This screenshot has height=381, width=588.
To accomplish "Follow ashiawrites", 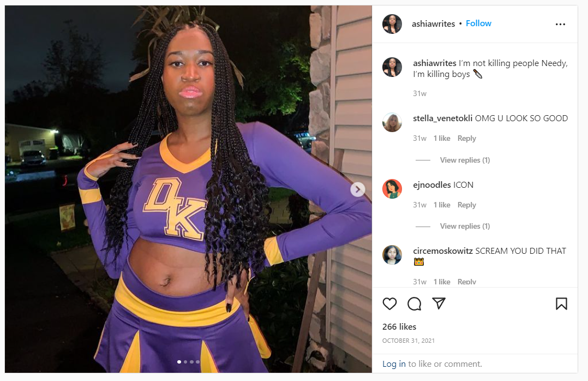I will pyautogui.click(x=478, y=23).
